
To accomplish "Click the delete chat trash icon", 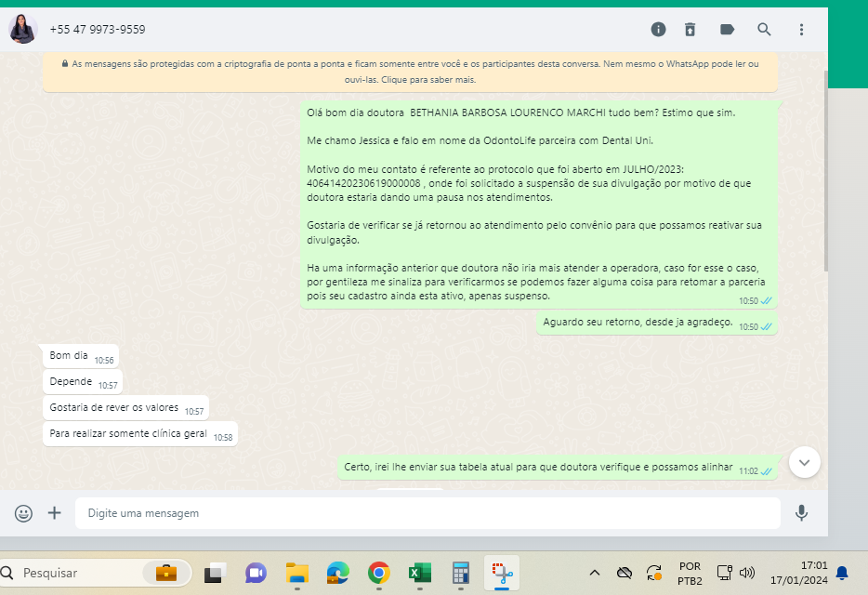I will [x=690, y=30].
